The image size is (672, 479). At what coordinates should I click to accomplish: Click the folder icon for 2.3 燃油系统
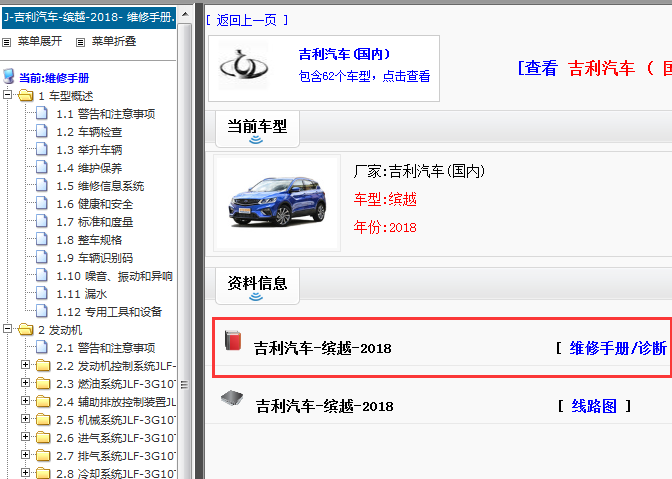click(43, 383)
